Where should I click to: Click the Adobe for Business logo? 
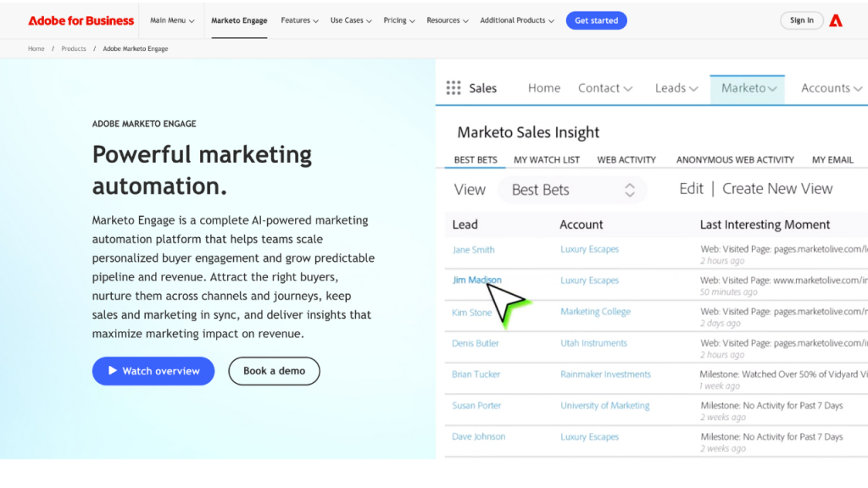click(x=81, y=20)
